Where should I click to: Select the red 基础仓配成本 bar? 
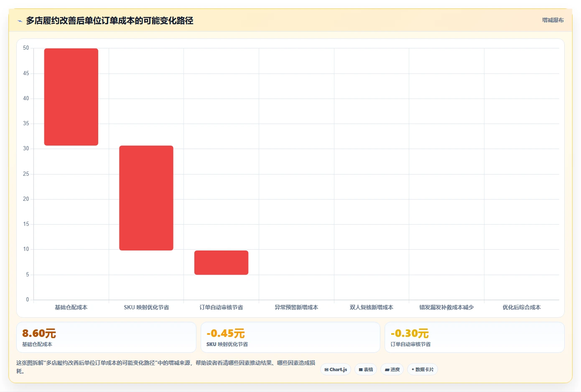tap(71, 97)
